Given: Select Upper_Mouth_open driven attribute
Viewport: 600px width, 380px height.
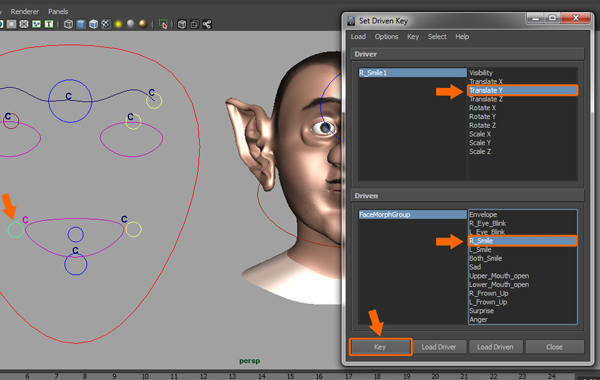Looking at the screenshot, I should pos(499,276).
